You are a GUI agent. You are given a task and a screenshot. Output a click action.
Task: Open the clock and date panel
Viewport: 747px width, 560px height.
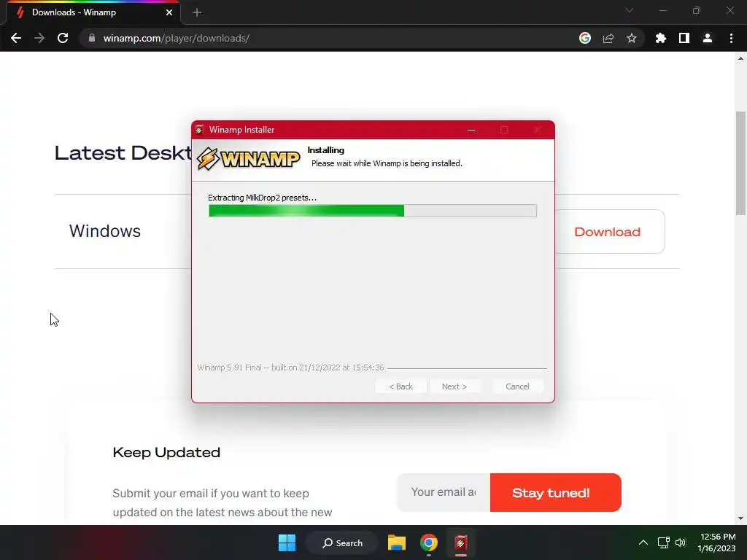(717, 542)
